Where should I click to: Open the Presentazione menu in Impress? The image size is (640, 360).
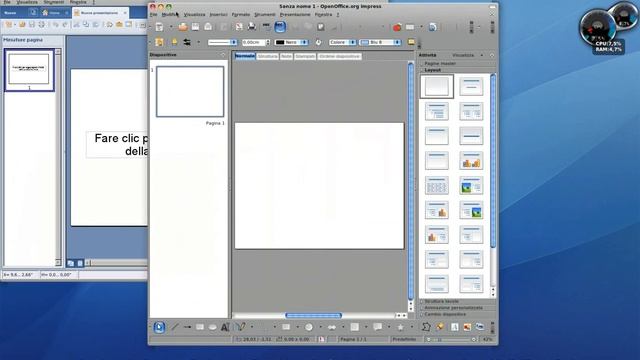click(295, 15)
